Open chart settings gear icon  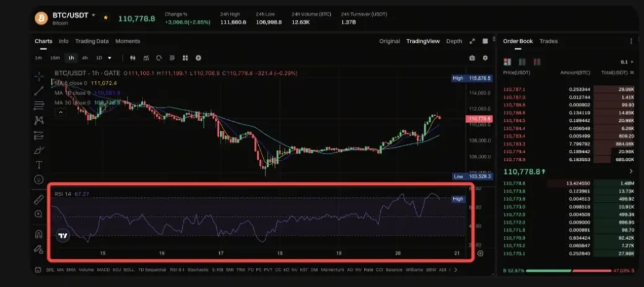tap(485, 58)
